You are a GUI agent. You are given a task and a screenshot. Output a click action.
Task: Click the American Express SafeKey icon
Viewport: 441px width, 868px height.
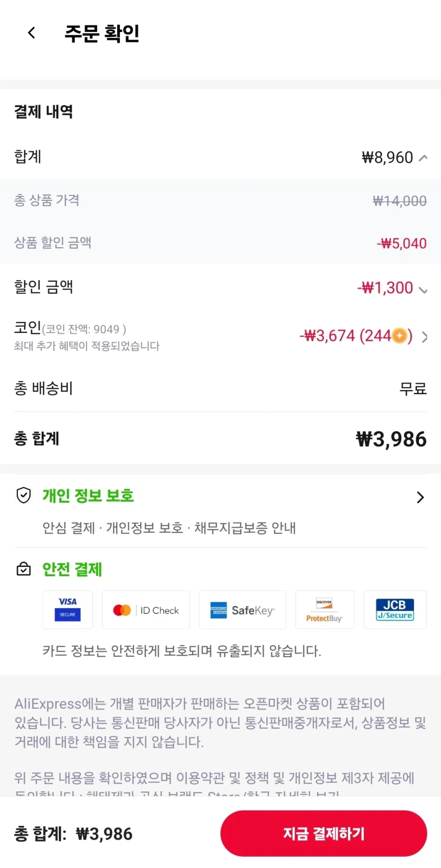242,610
